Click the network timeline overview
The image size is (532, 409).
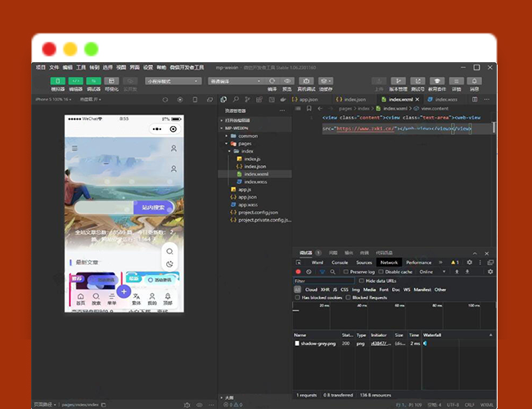(x=393, y=315)
